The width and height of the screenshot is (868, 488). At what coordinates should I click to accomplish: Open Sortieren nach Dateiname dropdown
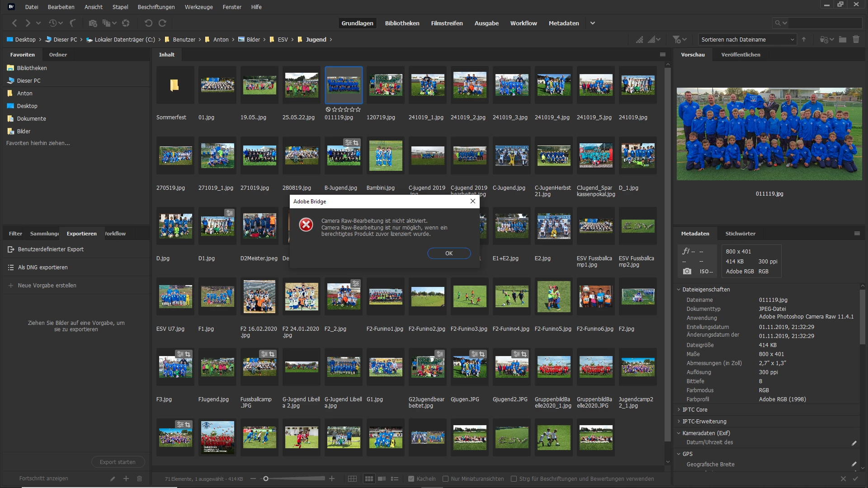point(747,40)
